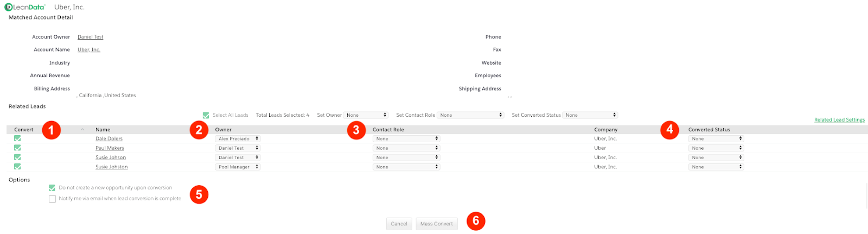
Task: Open Related Lead Settings link
Action: pyautogui.click(x=839, y=120)
